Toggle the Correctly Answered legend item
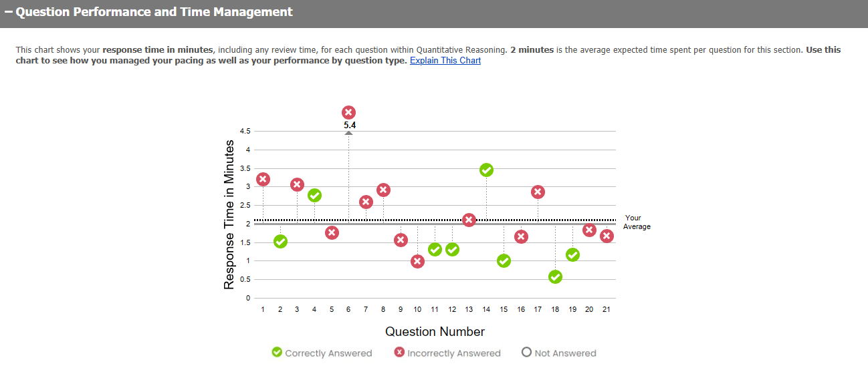 pos(322,353)
